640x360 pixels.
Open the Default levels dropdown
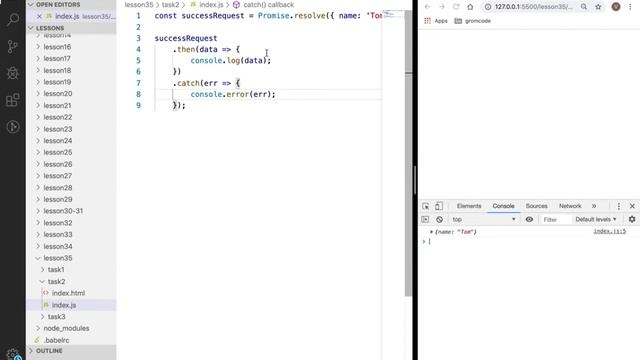596,220
